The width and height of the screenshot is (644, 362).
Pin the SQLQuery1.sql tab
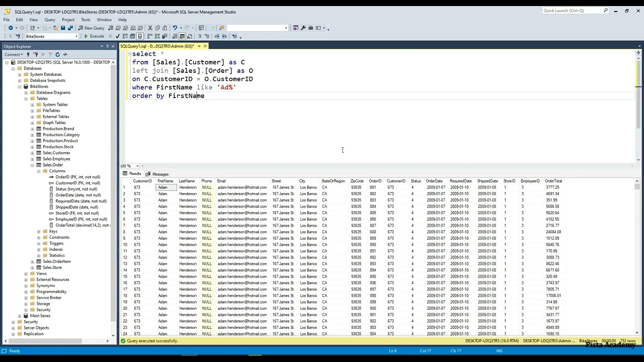coord(199,46)
